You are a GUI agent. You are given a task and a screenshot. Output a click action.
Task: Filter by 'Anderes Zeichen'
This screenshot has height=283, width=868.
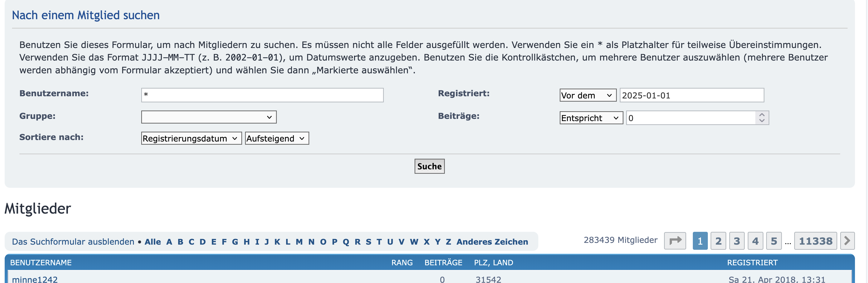(492, 242)
